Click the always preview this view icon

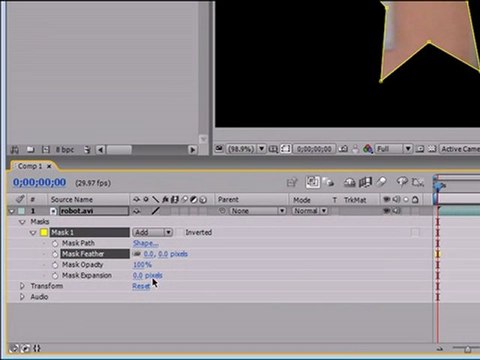(219, 148)
